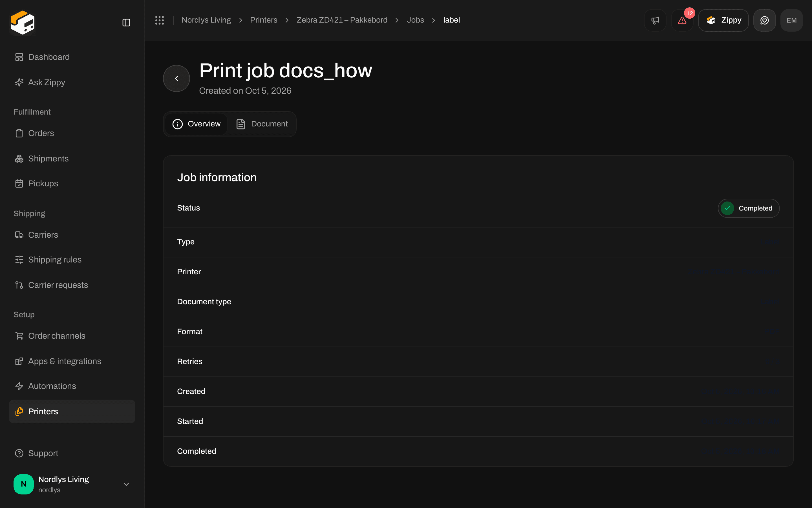The width and height of the screenshot is (812, 508).
Task: Open announcements megaphone icon
Action: point(655,20)
